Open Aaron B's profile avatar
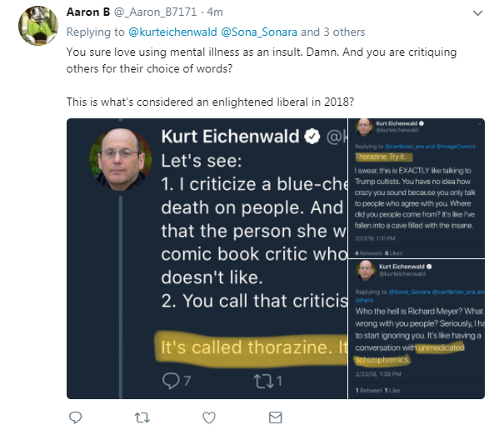This screenshot has height=425, width=504. (38, 26)
